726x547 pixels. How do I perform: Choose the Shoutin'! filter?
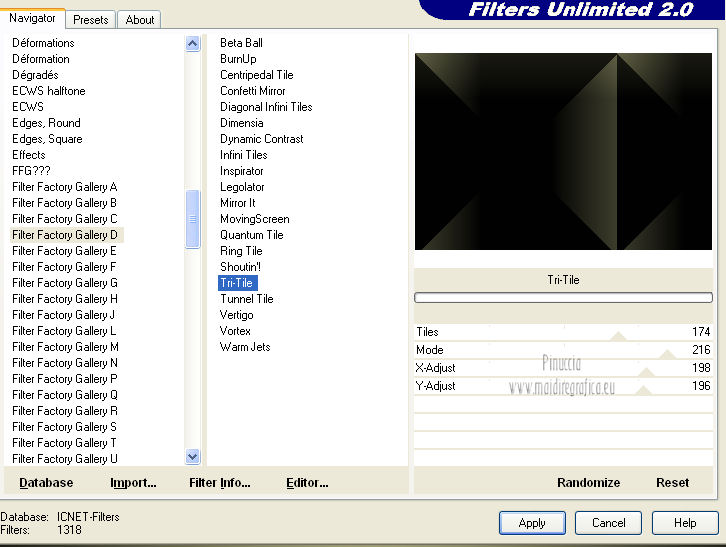[x=241, y=267]
